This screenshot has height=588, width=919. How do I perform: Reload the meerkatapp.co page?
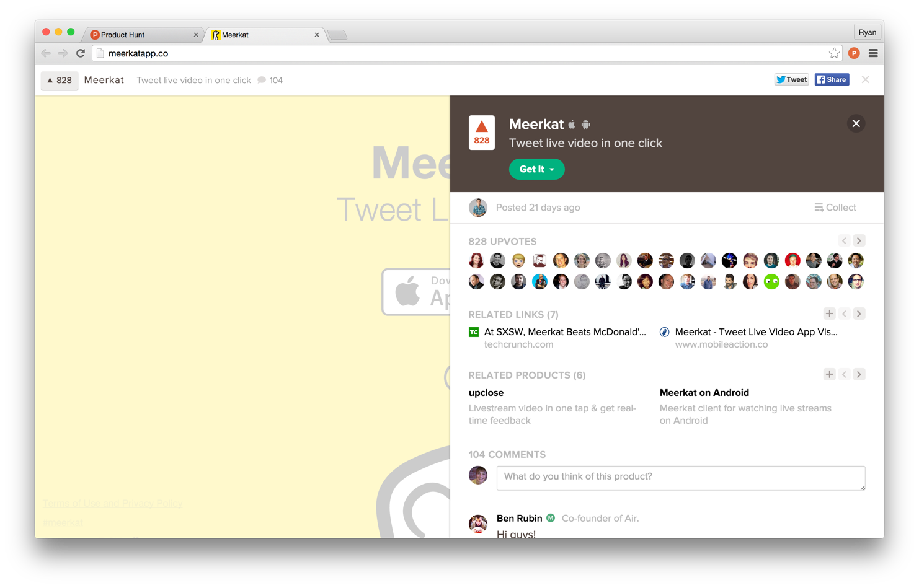click(81, 53)
